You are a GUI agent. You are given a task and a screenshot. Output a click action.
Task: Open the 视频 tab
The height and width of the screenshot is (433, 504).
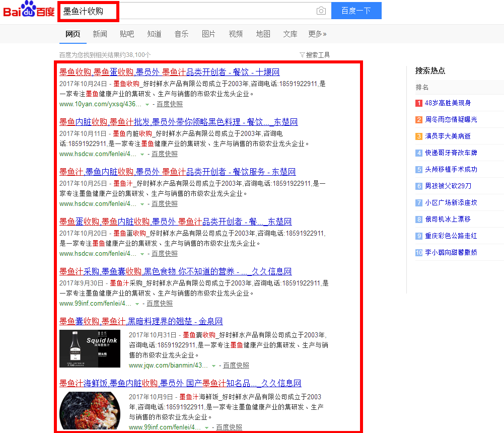tap(236, 34)
